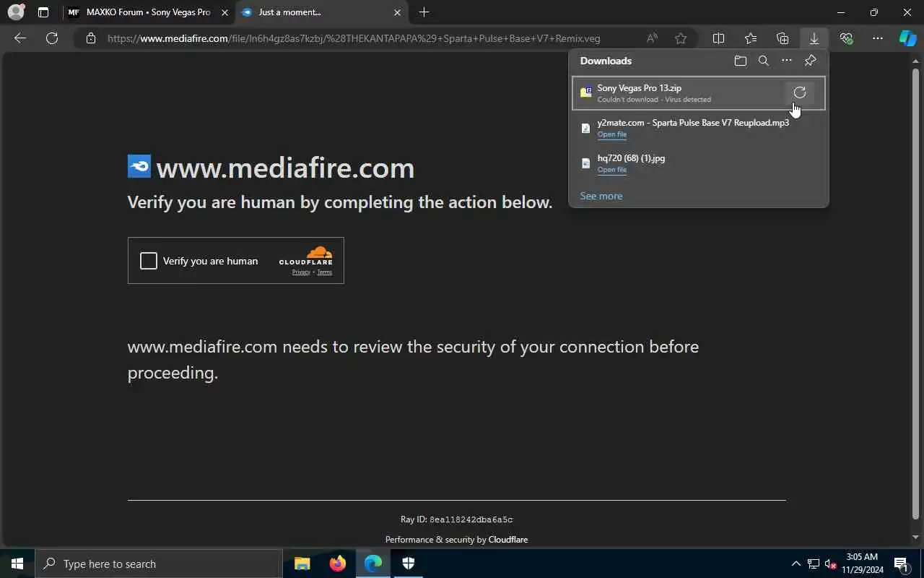Click the See more downloads link
The image size is (924, 578).
coord(601,196)
